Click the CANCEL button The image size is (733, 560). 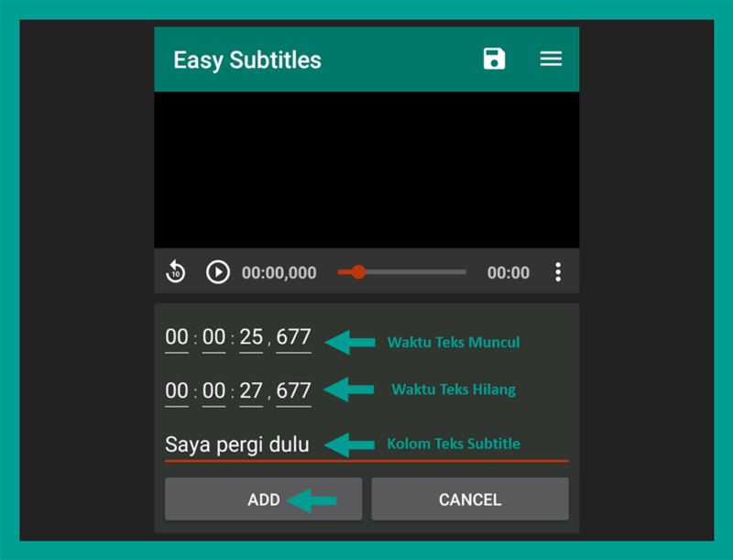[x=470, y=500]
